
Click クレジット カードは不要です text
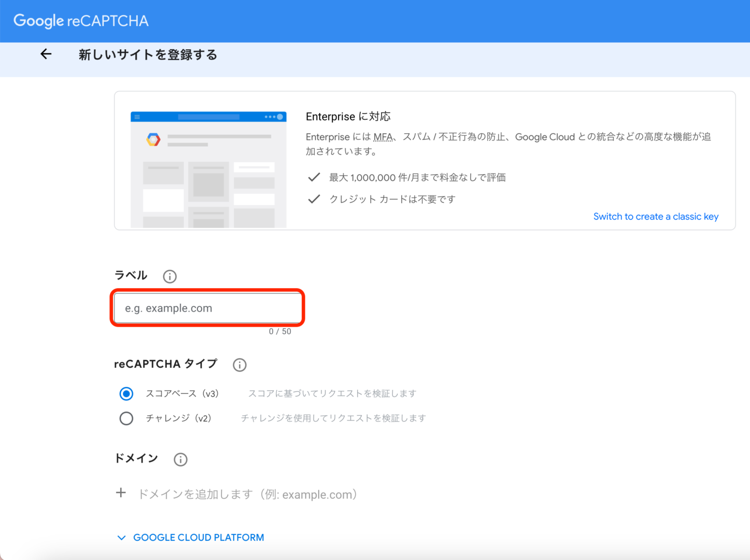coord(392,199)
